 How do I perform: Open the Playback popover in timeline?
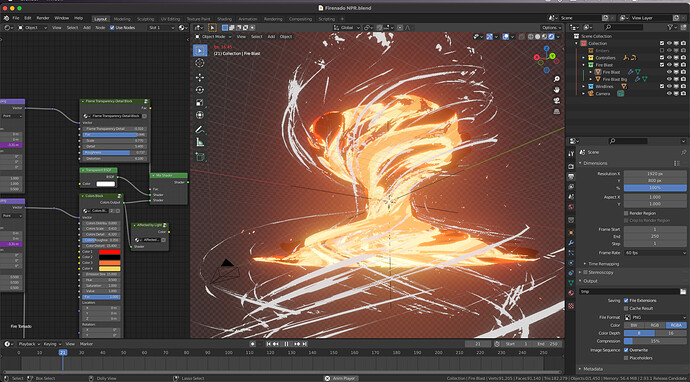pos(29,344)
